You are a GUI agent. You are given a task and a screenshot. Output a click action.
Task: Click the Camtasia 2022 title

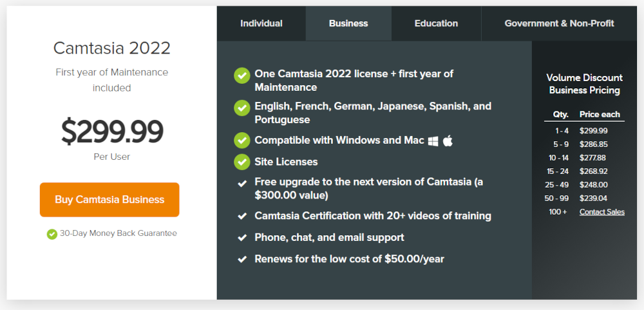[x=111, y=48]
